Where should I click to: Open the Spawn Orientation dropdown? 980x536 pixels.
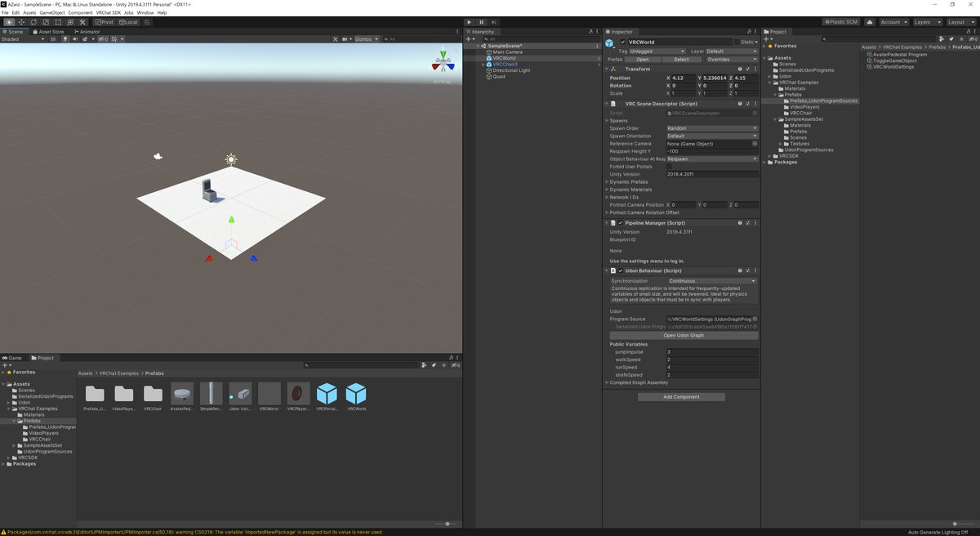click(712, 136)
